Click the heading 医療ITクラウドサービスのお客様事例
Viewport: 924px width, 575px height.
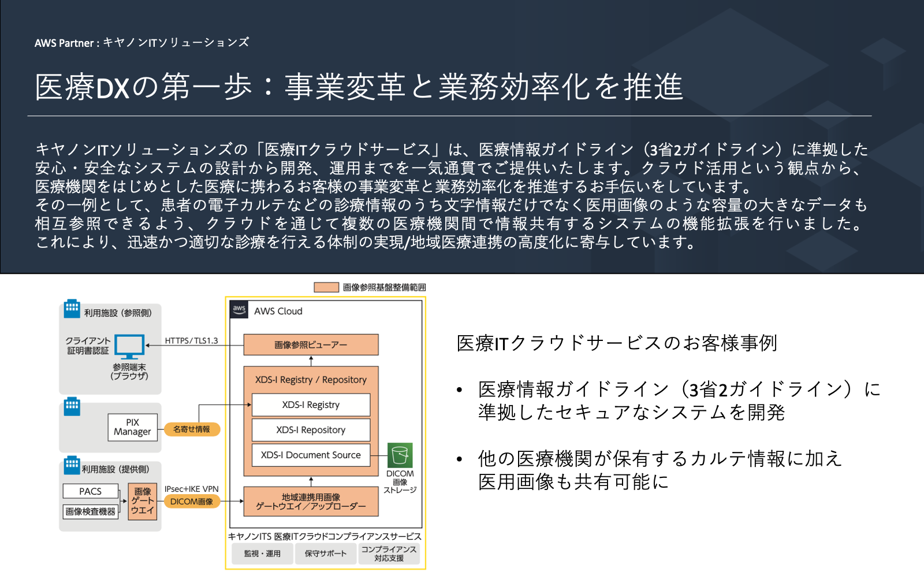pyautogui.click(x=617, y=343)
